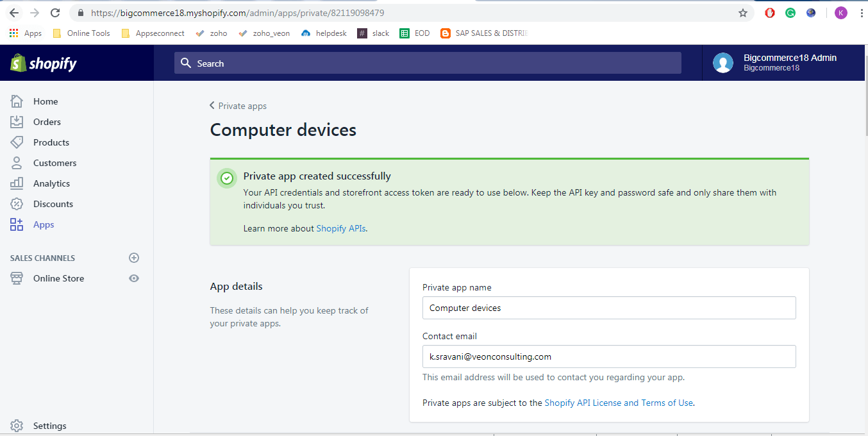Screen dimensions: 868x436
Task: Open the SAP SALES & DISTRIB bookmark
Action: point(485,33)
